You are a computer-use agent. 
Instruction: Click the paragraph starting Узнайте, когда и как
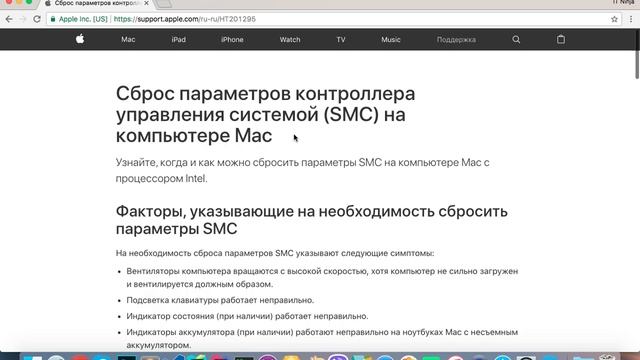302,170
